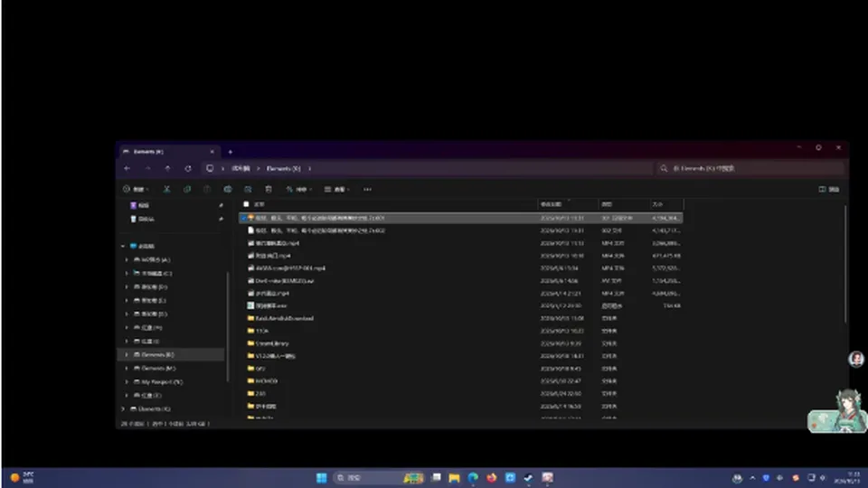Viewport: 868px width, 488px height.
Task: Click the Paste icon in the toolbar
Action: coord(207,189)
